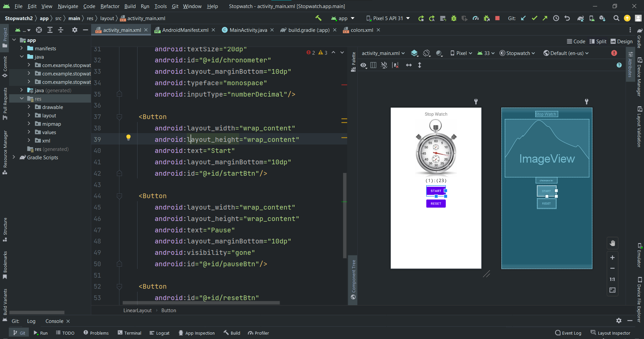Image resolution: width=644 pixels, height=339 pixels.
Task: Open the Pixel device dropdown
Action: tap(461, 53)
